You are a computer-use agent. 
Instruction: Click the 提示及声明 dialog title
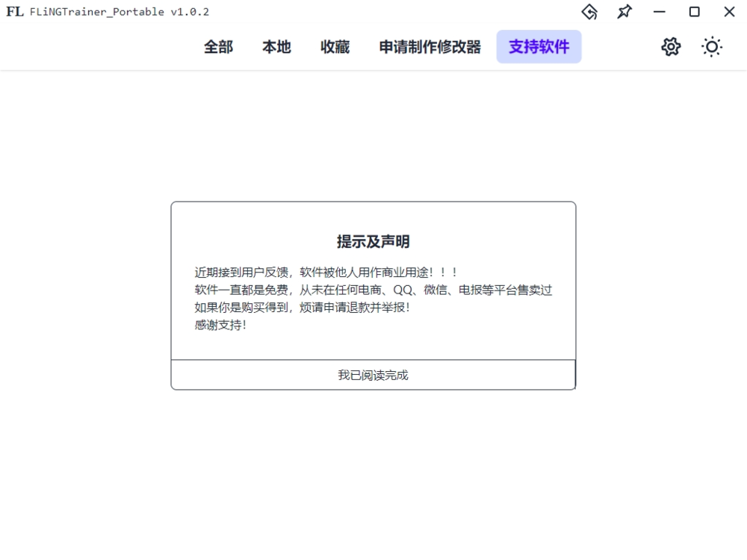[x=373, y=241]
